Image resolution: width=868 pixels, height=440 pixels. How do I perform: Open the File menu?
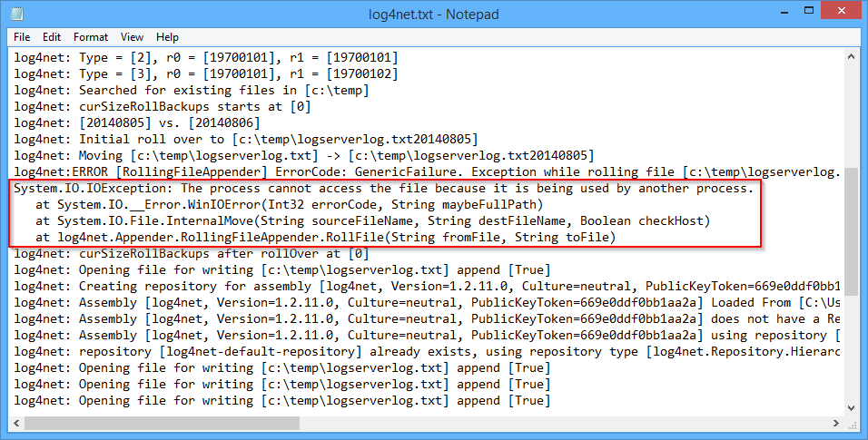tap(22, 37)
